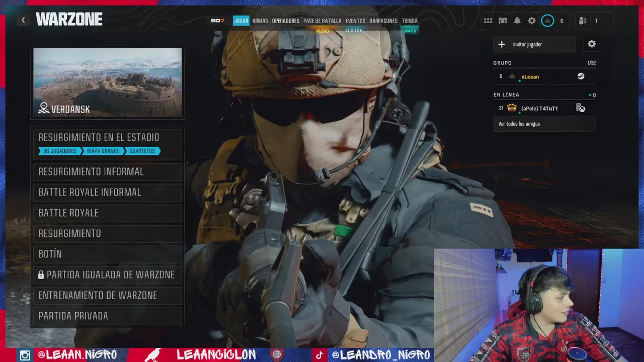Open the headset voice chat icon
The height and width of the screenshot is (362, 644).
coord(503,21)
